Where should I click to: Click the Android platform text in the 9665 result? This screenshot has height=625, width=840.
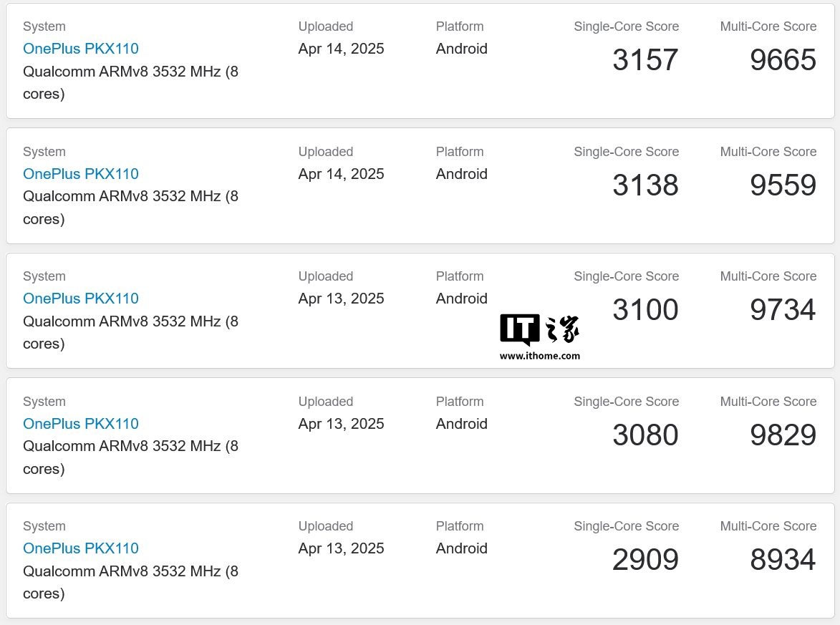click(461, 49)
